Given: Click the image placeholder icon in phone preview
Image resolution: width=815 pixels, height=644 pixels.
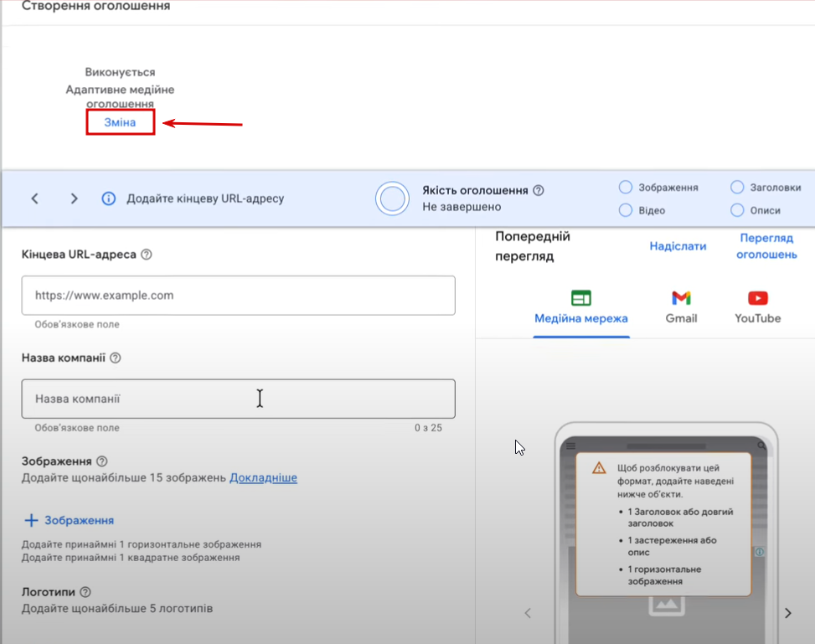Looking at the screenshot, I should (x=667, y=606).
